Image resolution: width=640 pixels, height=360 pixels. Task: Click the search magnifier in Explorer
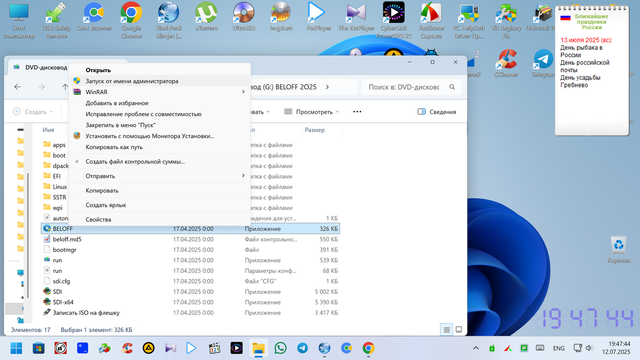(452, 87)
